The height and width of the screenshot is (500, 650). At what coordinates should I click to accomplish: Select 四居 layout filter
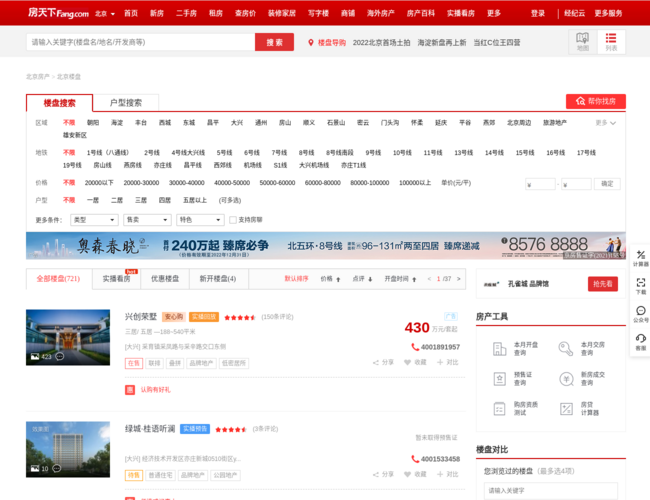pos(165,200)
